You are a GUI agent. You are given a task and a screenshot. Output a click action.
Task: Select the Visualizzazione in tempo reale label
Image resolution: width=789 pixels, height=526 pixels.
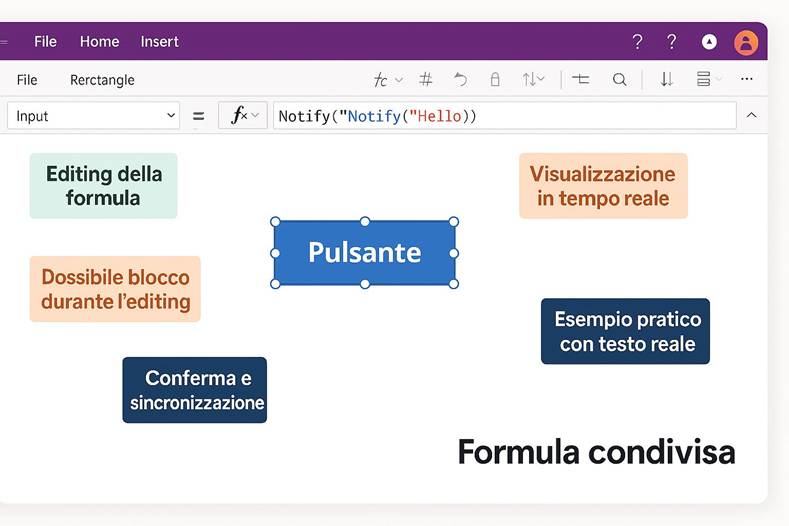click(x=603, y=186)
